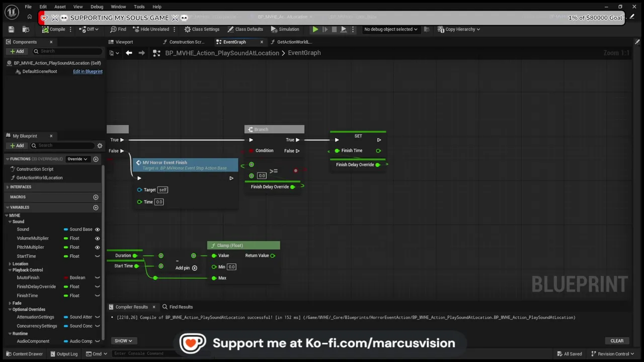Compile the blueprint
Image resolution: width=644 pixels, height=362 pixels.
(x=54, y=29)
